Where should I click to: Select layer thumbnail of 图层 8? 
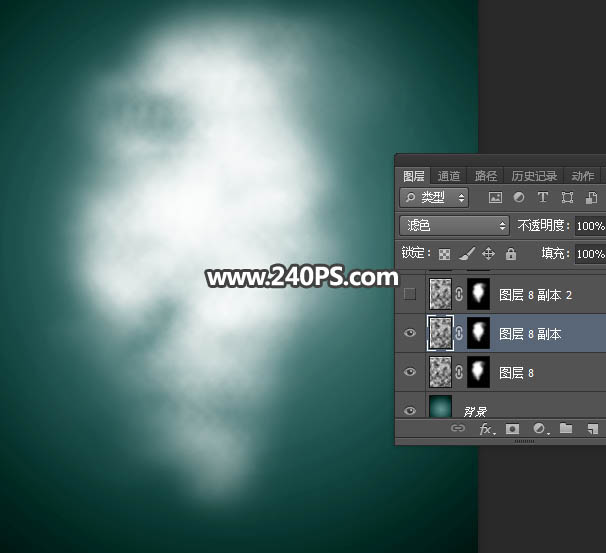[x=440, y=372]
